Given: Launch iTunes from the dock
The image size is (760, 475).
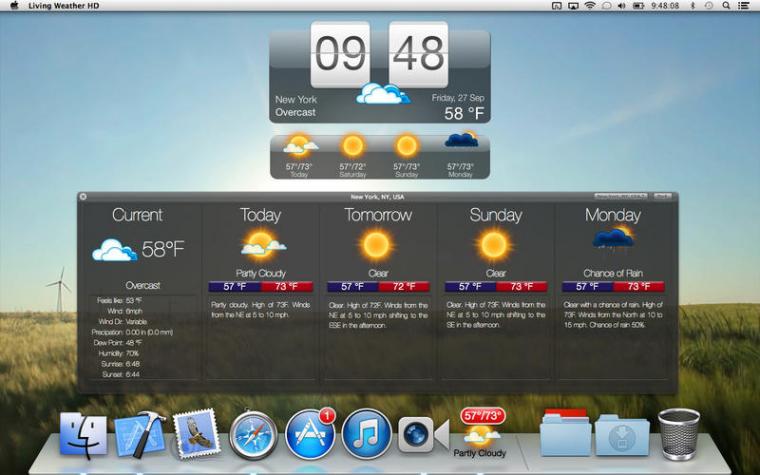Looking at the screenshot, I should tap(367, 434).
